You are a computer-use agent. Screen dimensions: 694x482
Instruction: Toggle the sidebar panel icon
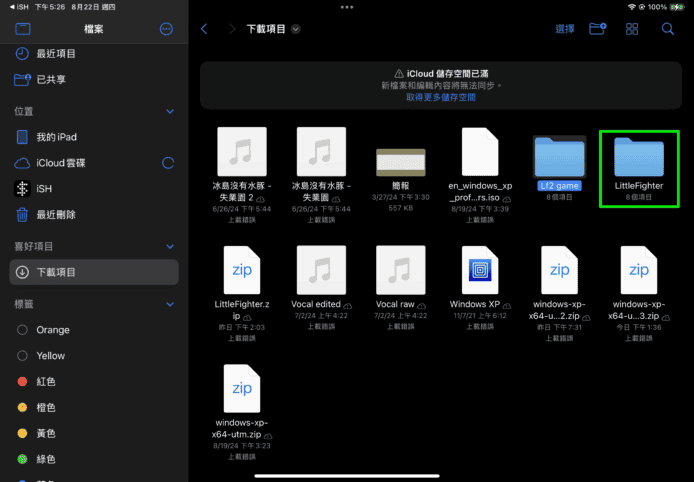tap(23, 29)
